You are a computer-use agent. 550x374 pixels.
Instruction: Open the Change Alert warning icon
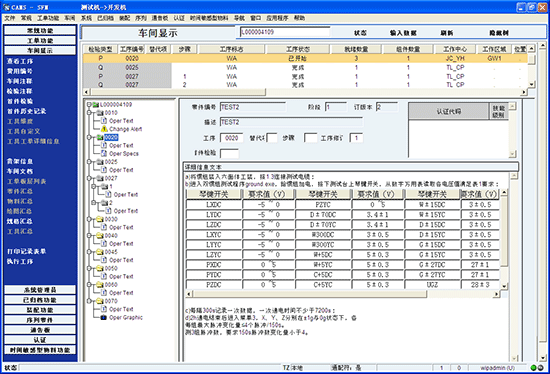104,129
